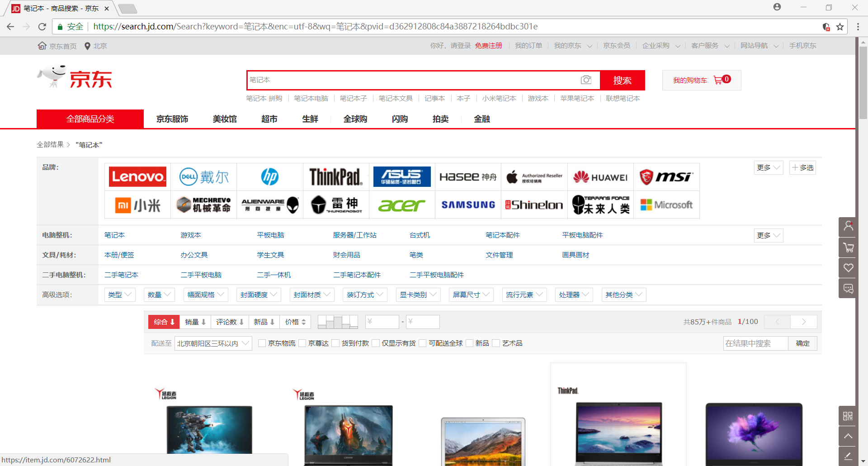Click the camera image-search icon
This screenshot has width=868, height=466.
click(x=586, y=80)
